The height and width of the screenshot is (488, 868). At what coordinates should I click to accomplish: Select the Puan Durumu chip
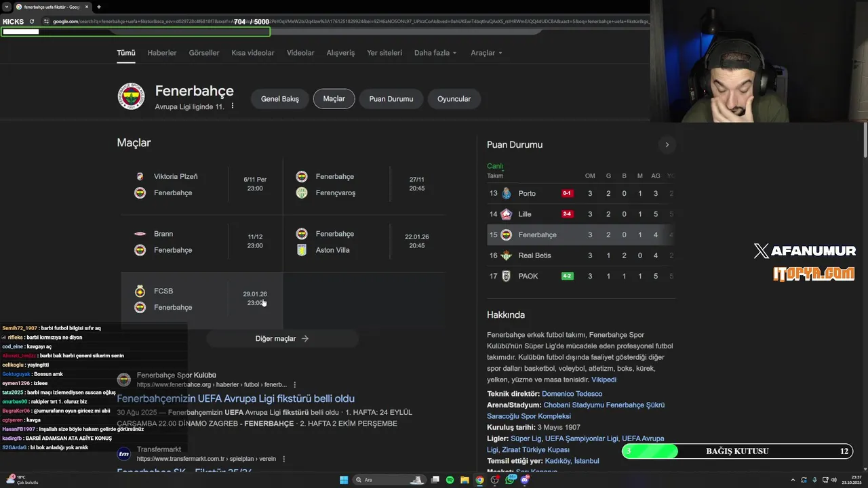click(391, 99)
